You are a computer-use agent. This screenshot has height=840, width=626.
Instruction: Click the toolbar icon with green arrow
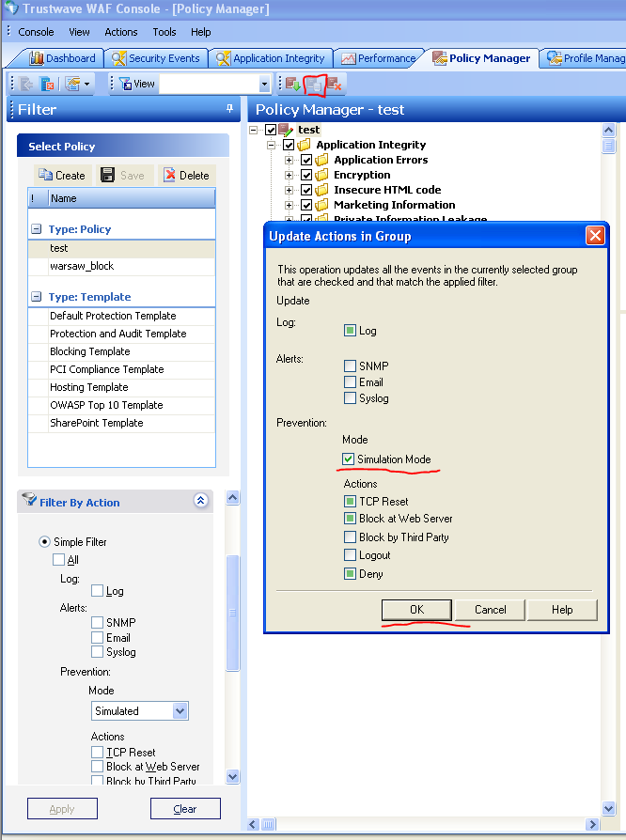292,85
